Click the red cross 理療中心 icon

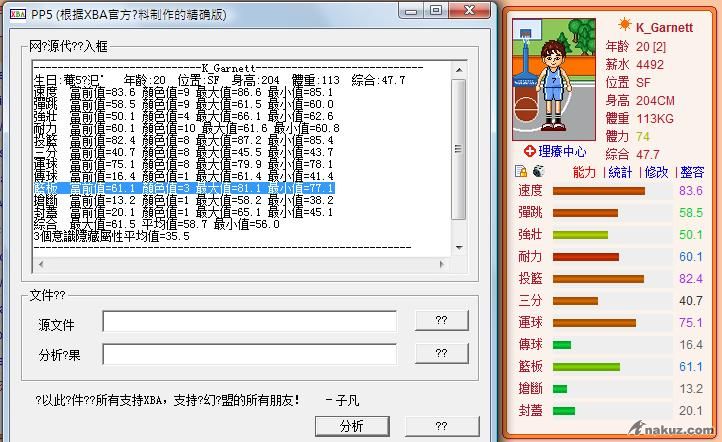530,151
